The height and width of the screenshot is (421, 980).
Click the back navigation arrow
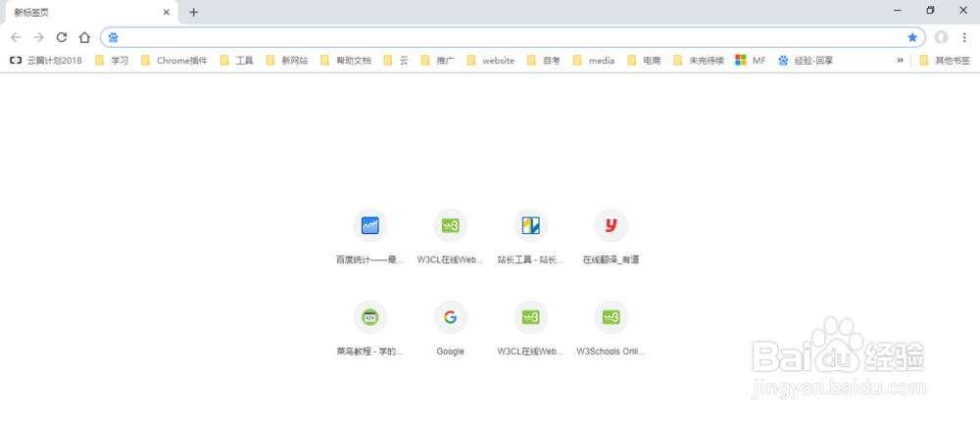[16, 37]
